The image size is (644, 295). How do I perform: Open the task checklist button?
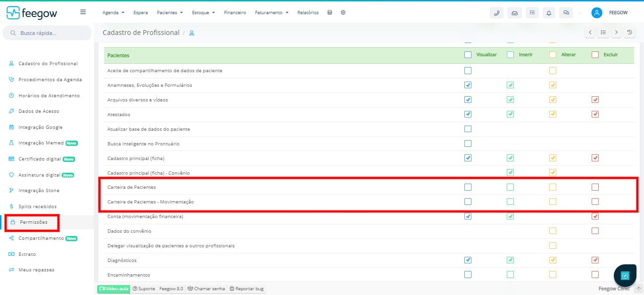tap(532, 13)
